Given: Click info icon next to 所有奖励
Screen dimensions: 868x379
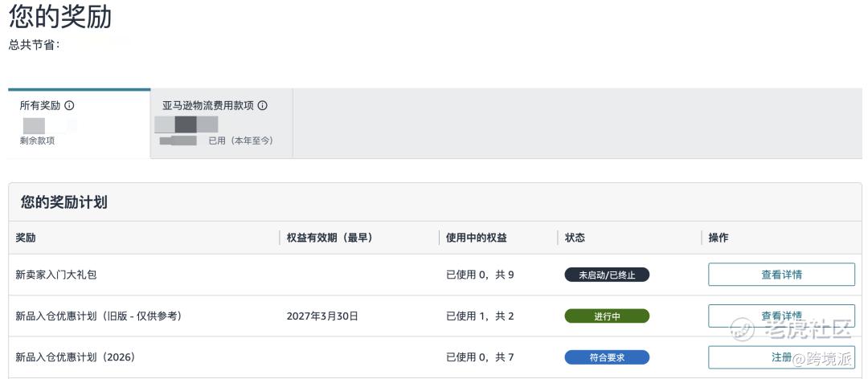Looking at the screenshot, I should click(x=69, y=106).
